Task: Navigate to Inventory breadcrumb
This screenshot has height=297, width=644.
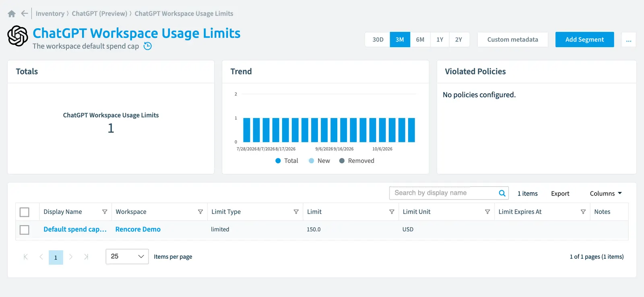Action: [x=50, y=14]
